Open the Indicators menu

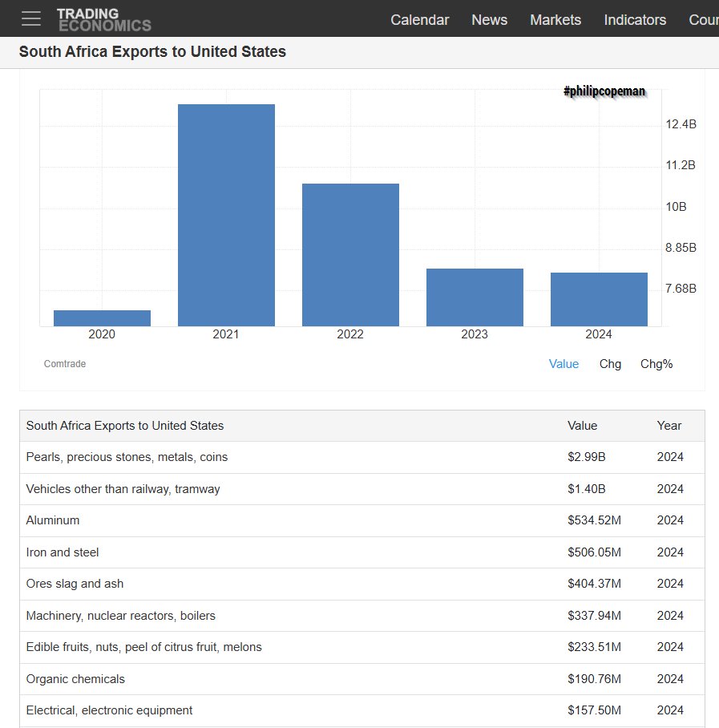click(x=634, y=20)
